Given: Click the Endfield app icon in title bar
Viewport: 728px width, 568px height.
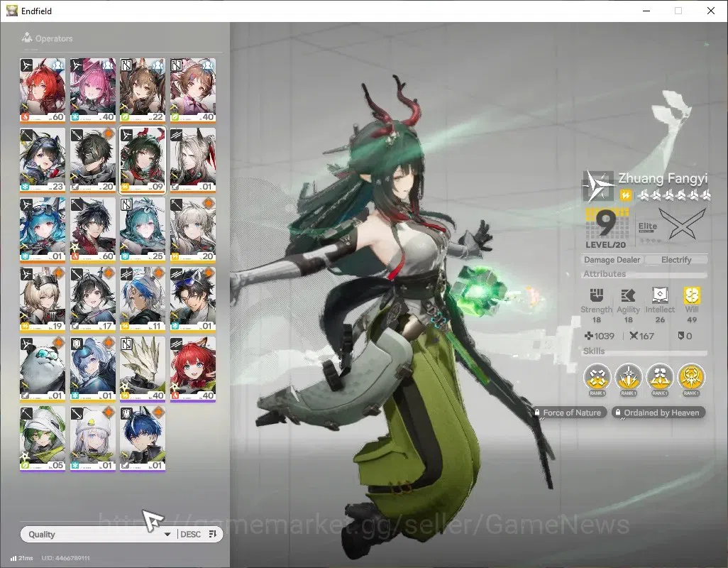Looking at the screenshot, I should click(x=11, y=11).
